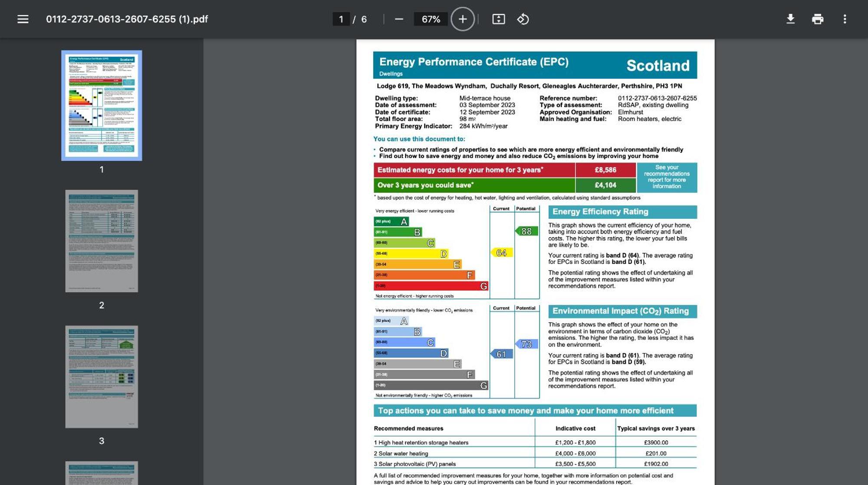The width and height of the screenshot is (868, 485).
Task: Click the 'Energy Performance Certificate (EPC)' heading
Action: tap(474, 62)
